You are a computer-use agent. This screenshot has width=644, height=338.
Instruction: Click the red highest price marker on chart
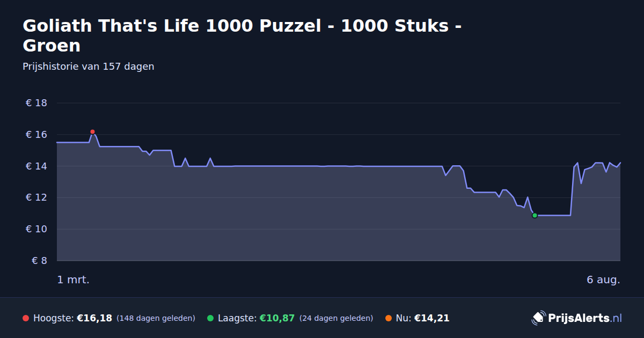[x=92, y=131]
